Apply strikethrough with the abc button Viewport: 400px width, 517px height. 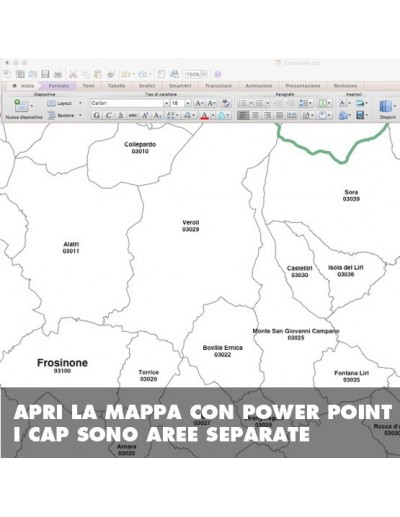click(133, 115)
